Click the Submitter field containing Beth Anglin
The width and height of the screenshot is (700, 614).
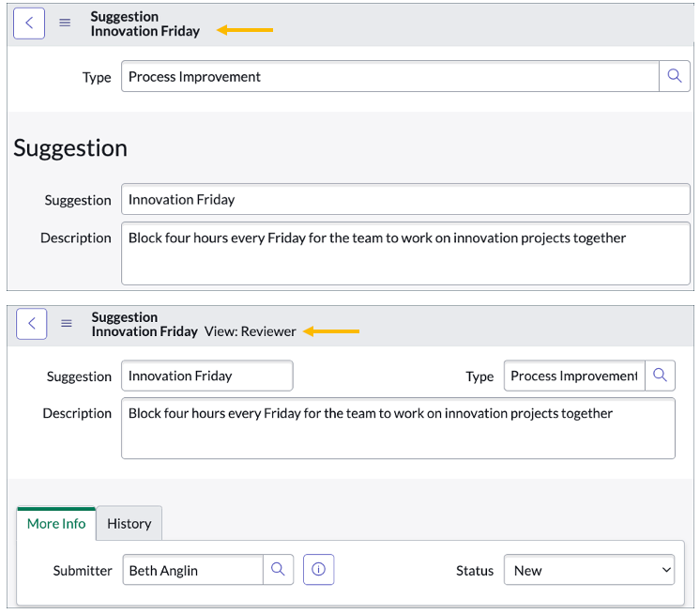[193, 569]
